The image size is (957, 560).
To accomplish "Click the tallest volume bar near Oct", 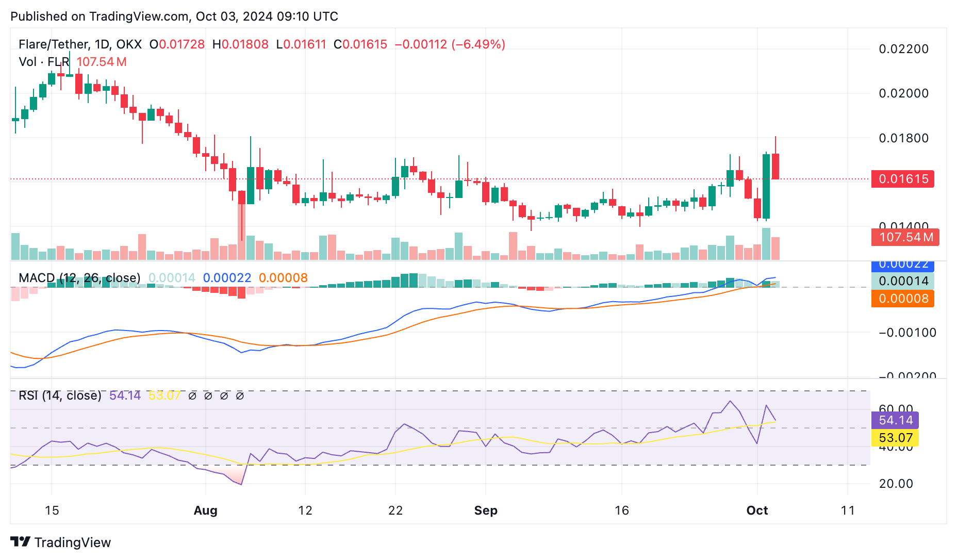I will point(766,244).
